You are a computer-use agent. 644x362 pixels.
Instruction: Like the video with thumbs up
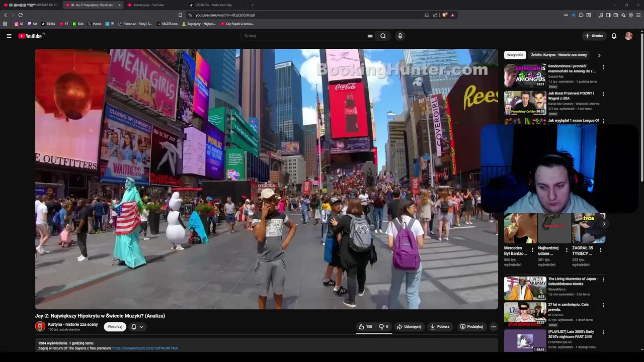click(365, 326)
